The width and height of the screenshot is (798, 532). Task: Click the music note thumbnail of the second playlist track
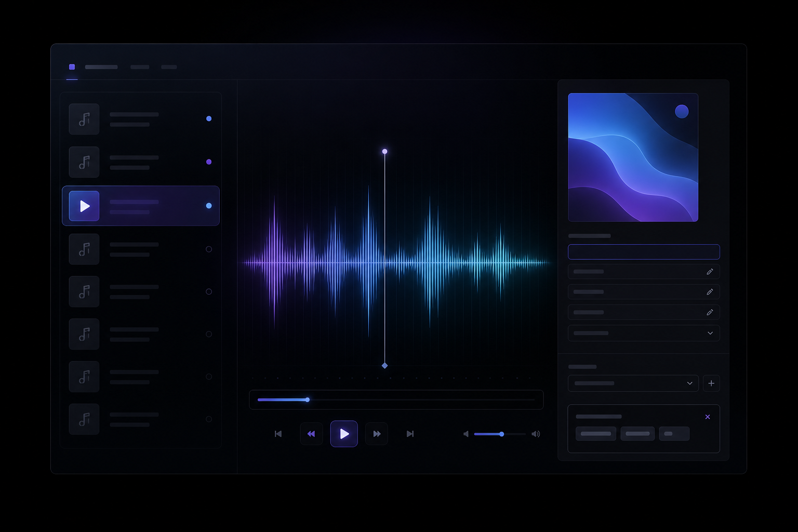pyautogui.click(x=84, y=162)
